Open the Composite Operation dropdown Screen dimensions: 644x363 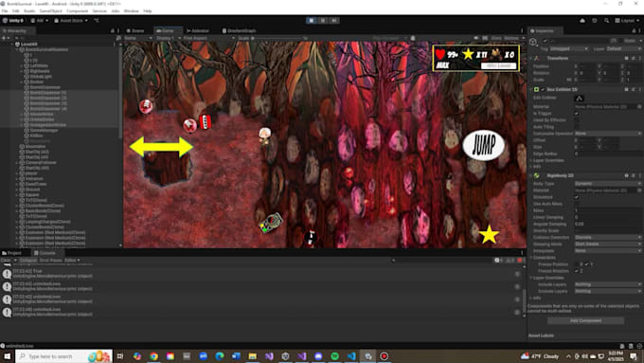(608, 134)
